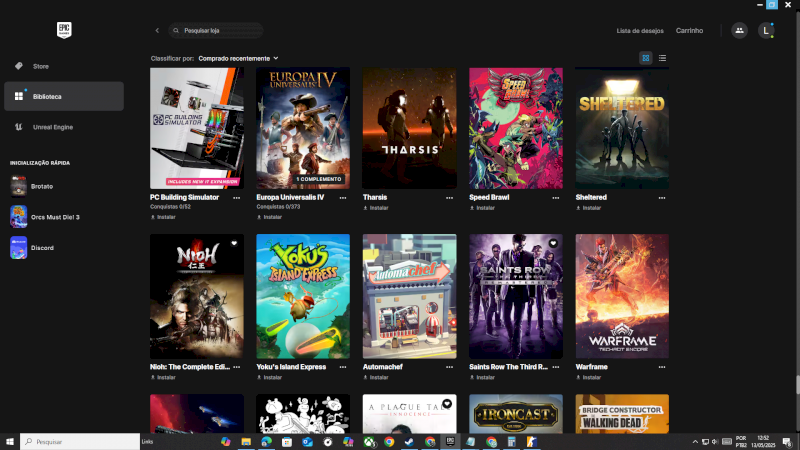Open the friends list icon
Image resolution: width=800 pixels, height=450 pixels.
tap(739, 31)
